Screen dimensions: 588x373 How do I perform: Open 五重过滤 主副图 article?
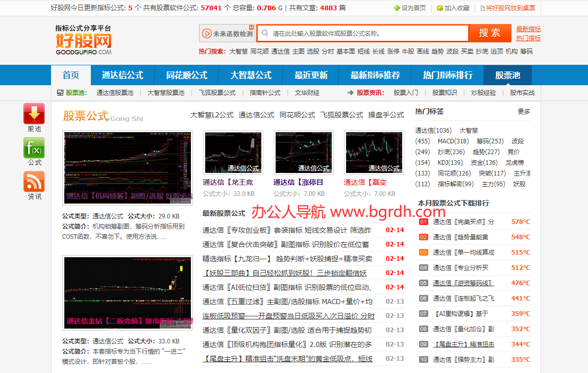click(x=287, y=302)
